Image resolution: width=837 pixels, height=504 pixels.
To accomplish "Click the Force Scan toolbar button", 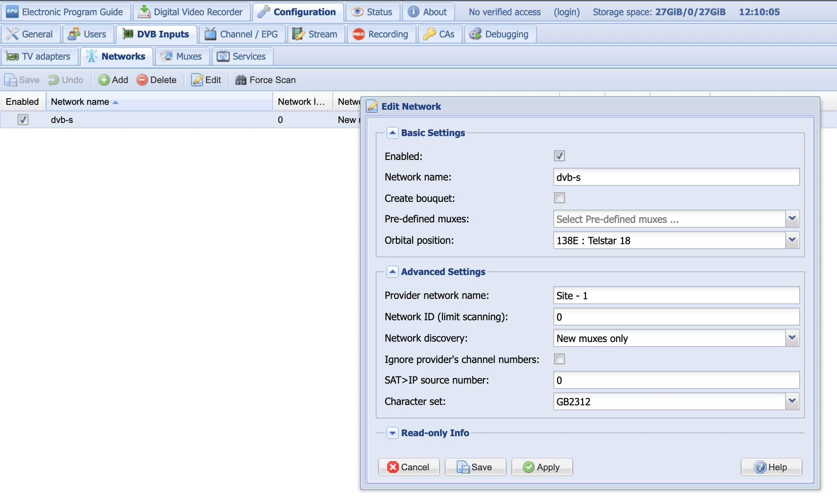I will point(266,80).
